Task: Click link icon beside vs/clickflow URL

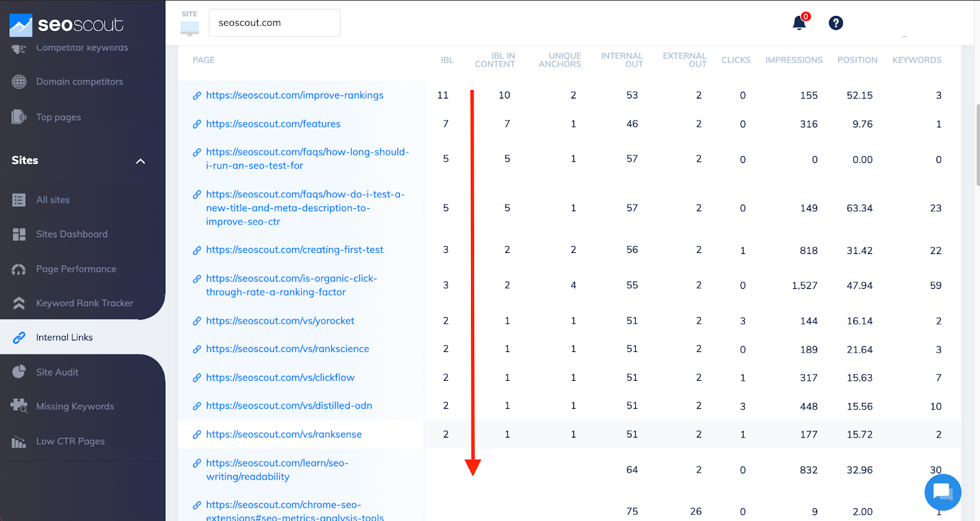Action: click(x=197, y=378)
